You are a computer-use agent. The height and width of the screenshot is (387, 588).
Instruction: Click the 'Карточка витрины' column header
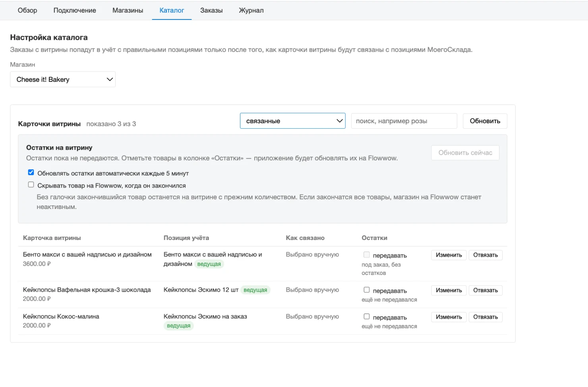tap(52, 238)
